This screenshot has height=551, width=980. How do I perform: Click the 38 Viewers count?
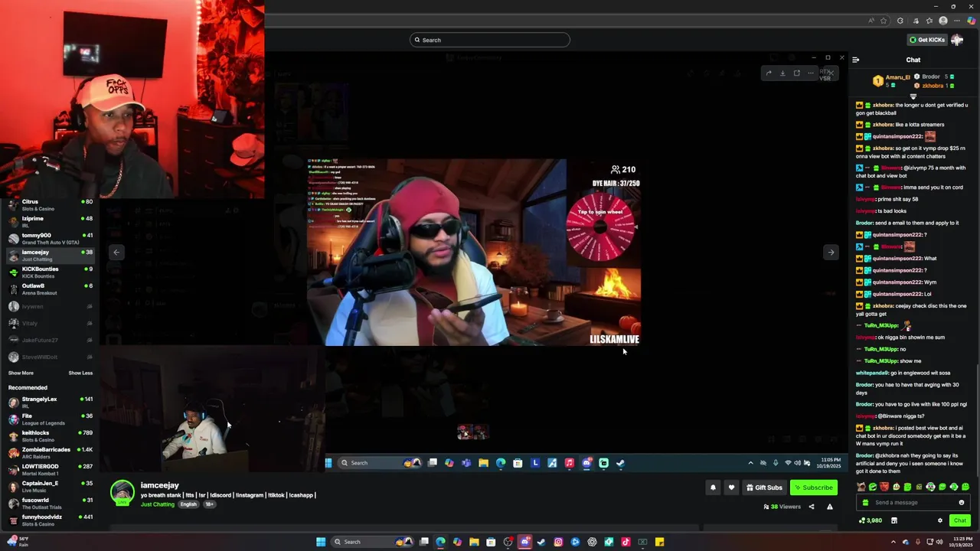[x=782, y=507]
